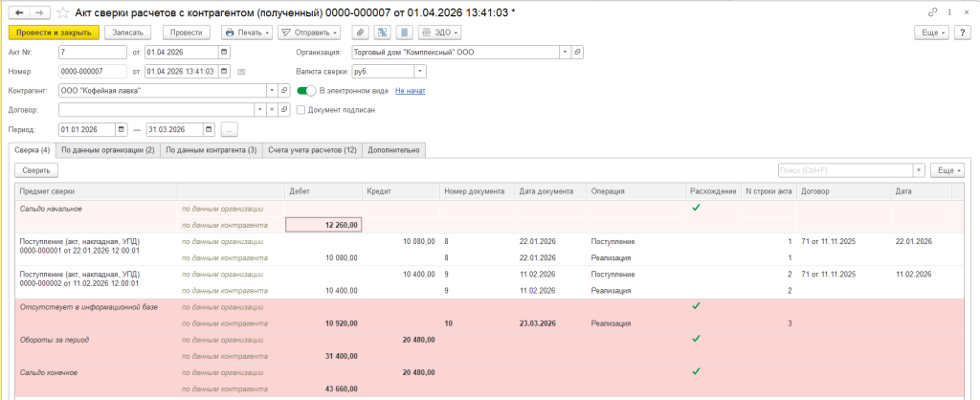The height and width of the screenshot is (400, 980).
Task: Go back using the left arrow
Action: pos(17,11)
